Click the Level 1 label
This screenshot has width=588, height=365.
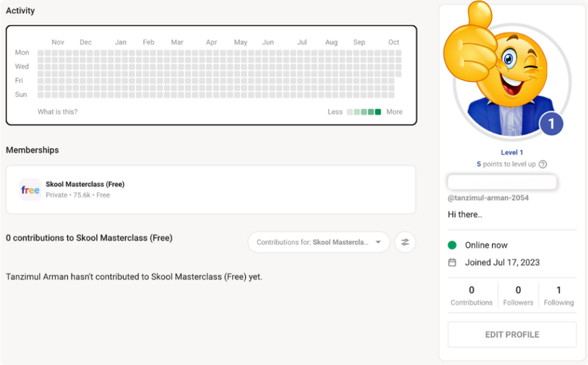512,152
